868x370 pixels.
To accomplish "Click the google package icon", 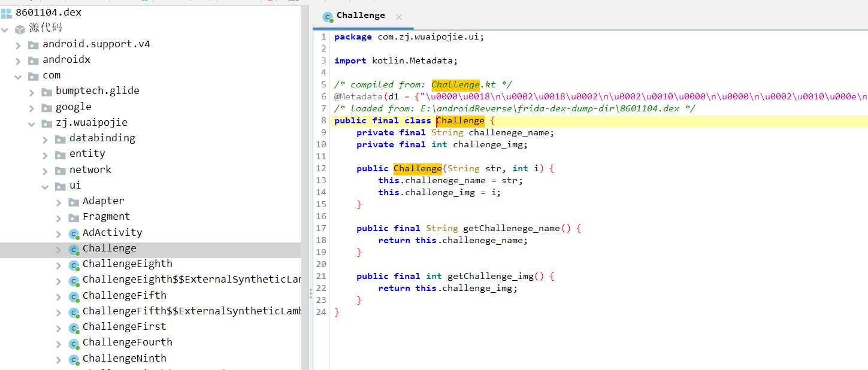I will 47,108.
